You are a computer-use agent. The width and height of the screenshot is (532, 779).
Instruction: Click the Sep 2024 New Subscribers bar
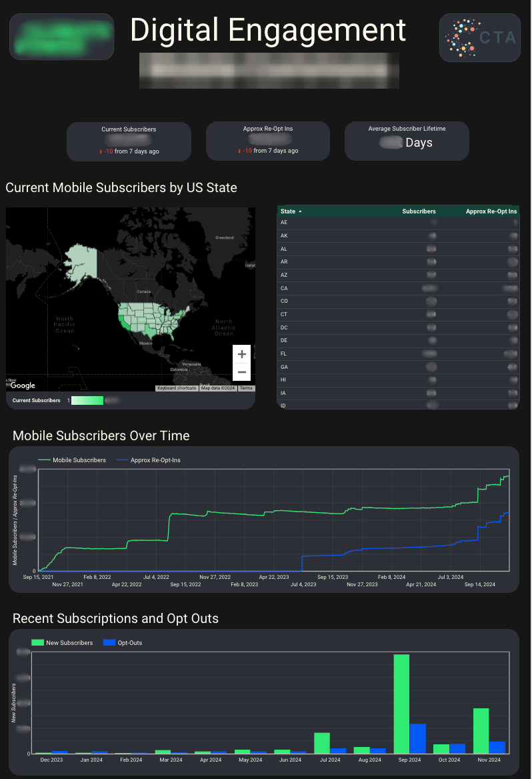401,704
